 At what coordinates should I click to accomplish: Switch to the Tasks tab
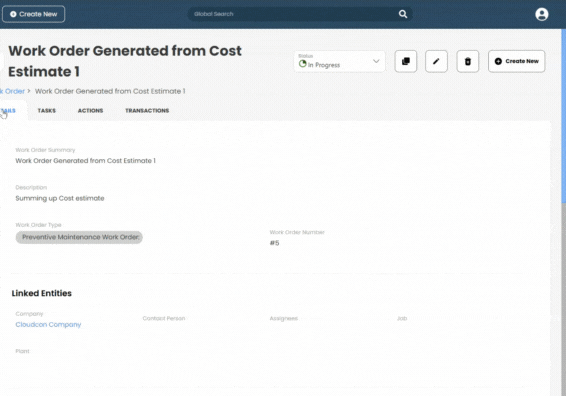click(x=47, y=111)
